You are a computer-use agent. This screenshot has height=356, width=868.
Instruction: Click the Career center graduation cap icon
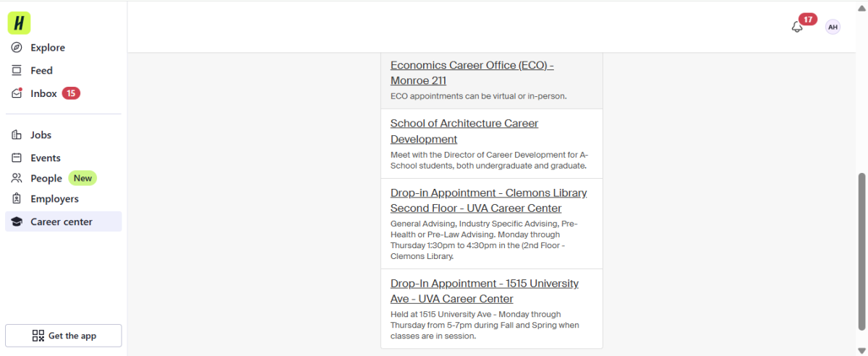click(x=17, y=222)
